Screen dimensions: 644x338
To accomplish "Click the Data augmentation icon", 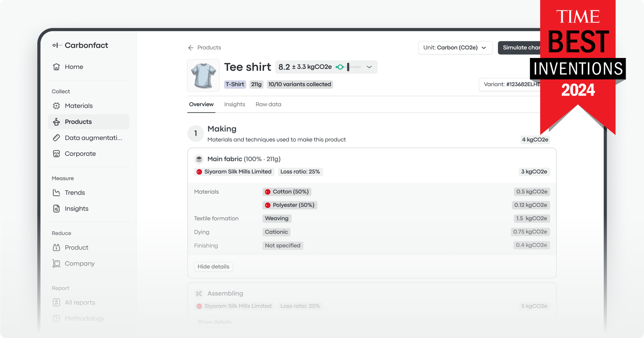I will [x=56, y=138].
